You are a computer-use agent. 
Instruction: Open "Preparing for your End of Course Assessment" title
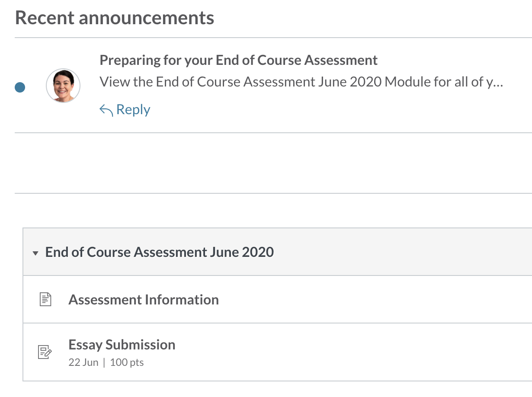coord(238,60)
